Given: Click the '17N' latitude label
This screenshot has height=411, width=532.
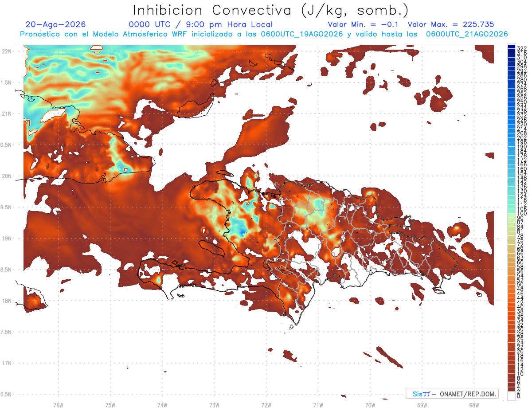Looking at the screenshot, I should [x=7, y=363].
